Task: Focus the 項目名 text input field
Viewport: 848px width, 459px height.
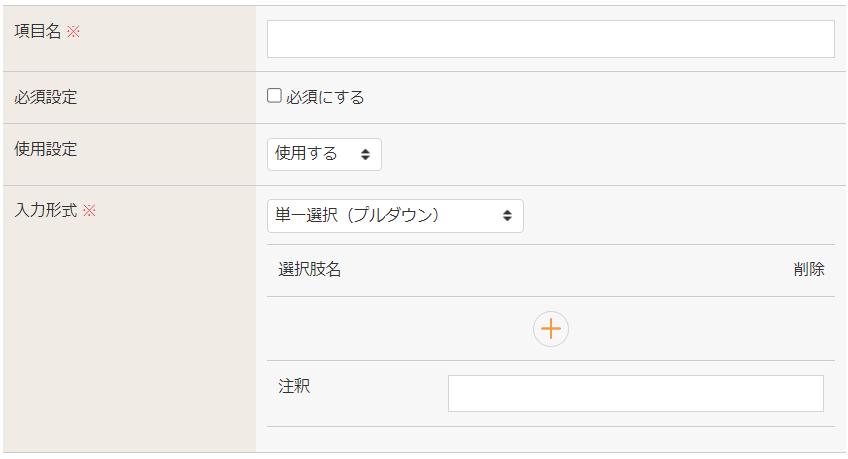Action: pos(550,39)
